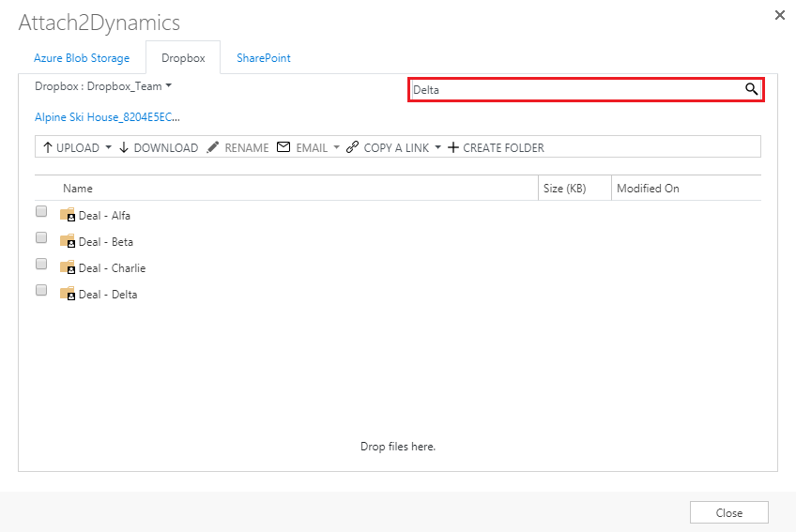Click the Close button
Screen dimensions: 796x532
coord(729,512)
